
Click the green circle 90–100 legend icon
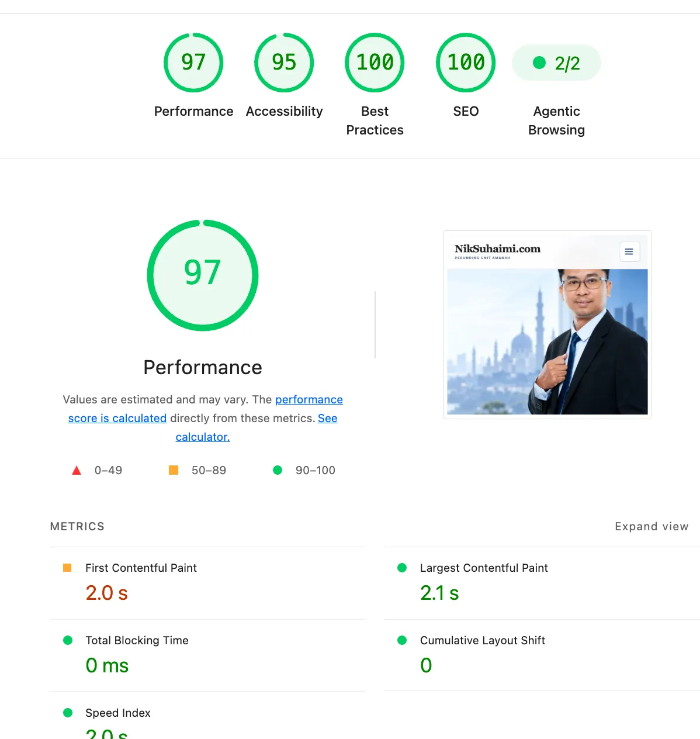click(278, 470)
